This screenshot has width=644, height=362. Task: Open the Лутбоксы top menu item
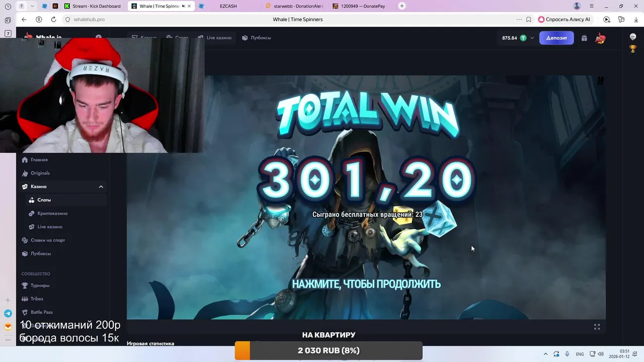pyautogui.click(x=256, y=38)
